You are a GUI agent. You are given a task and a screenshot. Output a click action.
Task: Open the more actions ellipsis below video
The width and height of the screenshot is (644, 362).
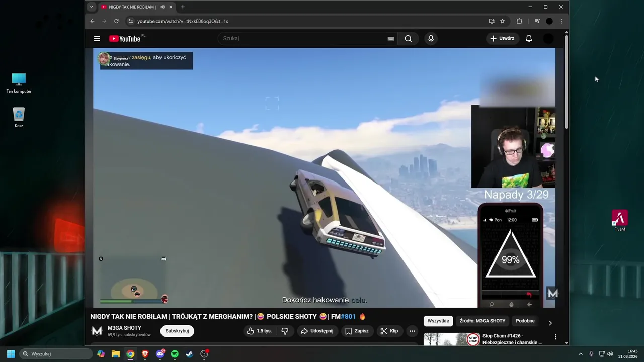pos(412,331)
